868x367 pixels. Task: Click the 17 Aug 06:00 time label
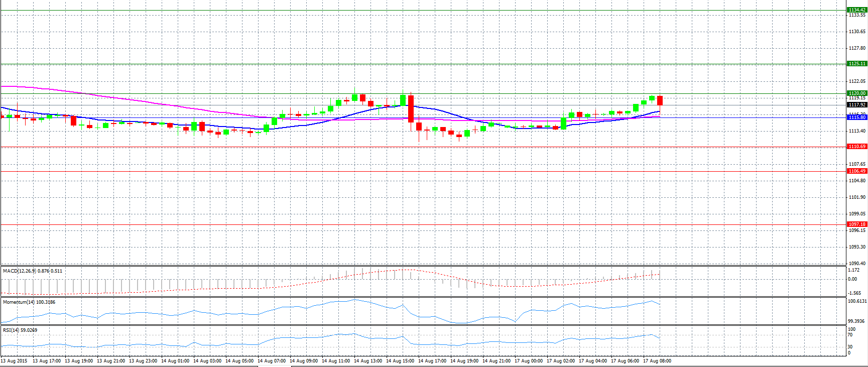coord(625,361)
